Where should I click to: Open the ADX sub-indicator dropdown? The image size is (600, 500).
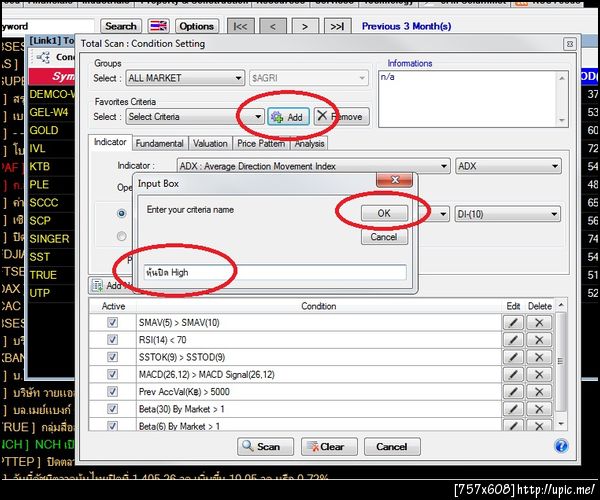(509, 166)
